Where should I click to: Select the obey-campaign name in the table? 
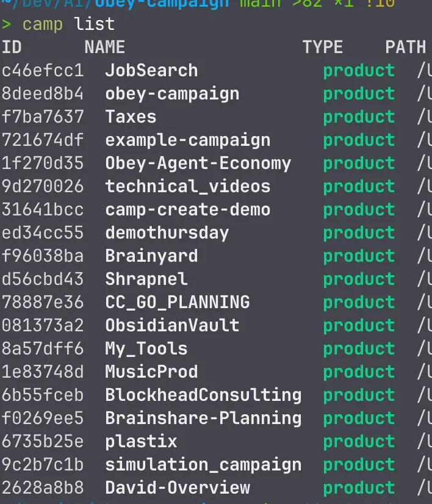[172, 95]
